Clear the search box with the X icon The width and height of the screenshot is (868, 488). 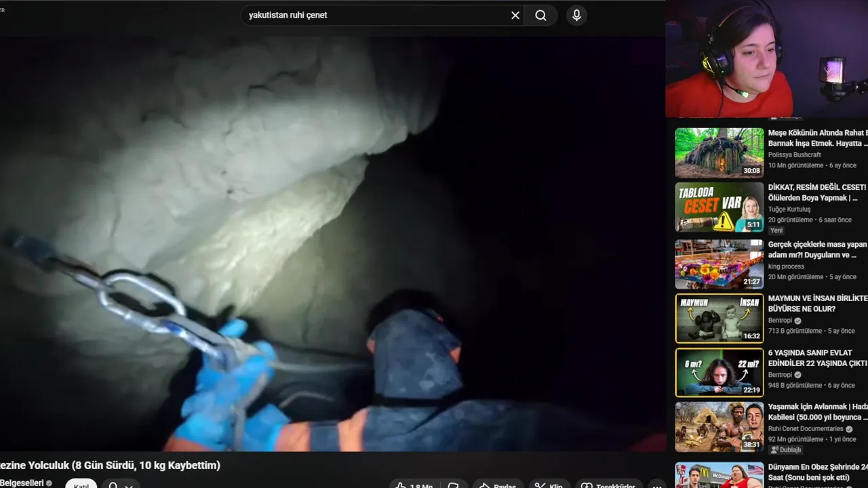(x=515, y=16)
